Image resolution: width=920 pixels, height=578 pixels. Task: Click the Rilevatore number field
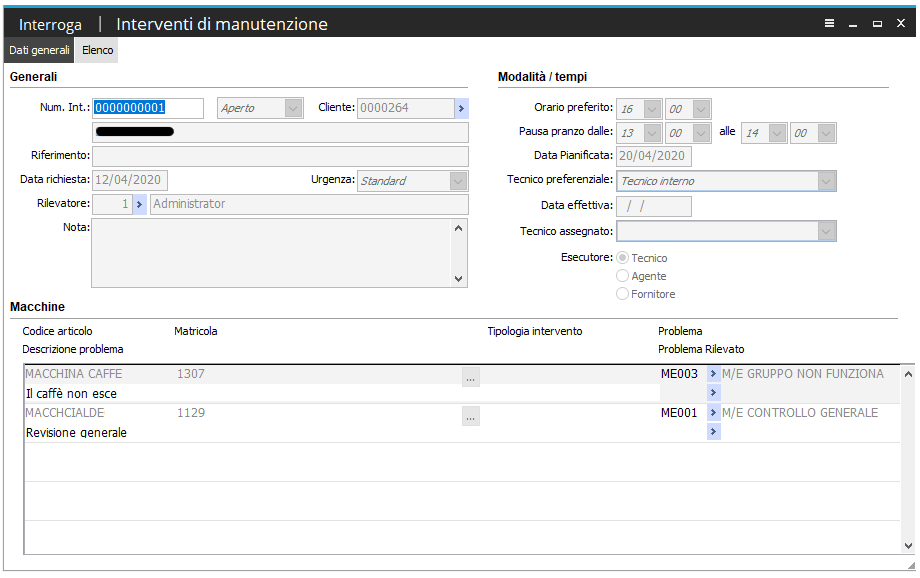click(x=113, y=204)
